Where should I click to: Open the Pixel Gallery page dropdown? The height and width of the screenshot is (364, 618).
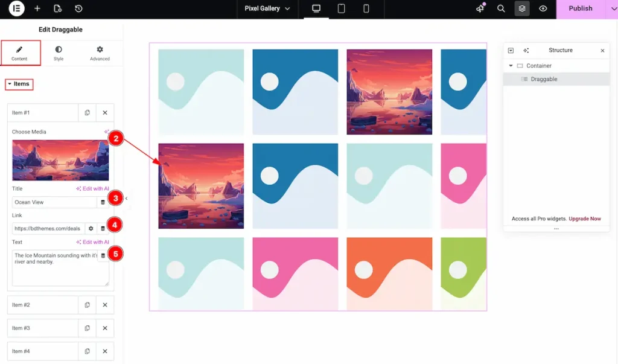(267, 9)
